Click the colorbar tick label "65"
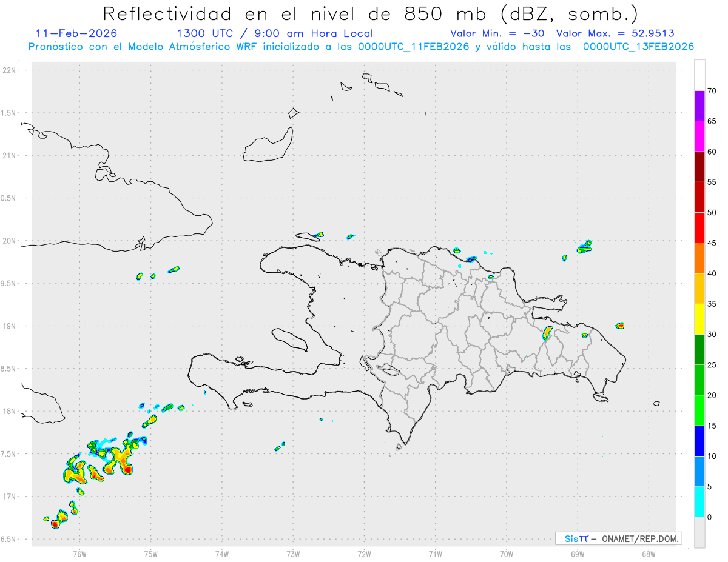 pyautogui.click(x=712, y=121)
